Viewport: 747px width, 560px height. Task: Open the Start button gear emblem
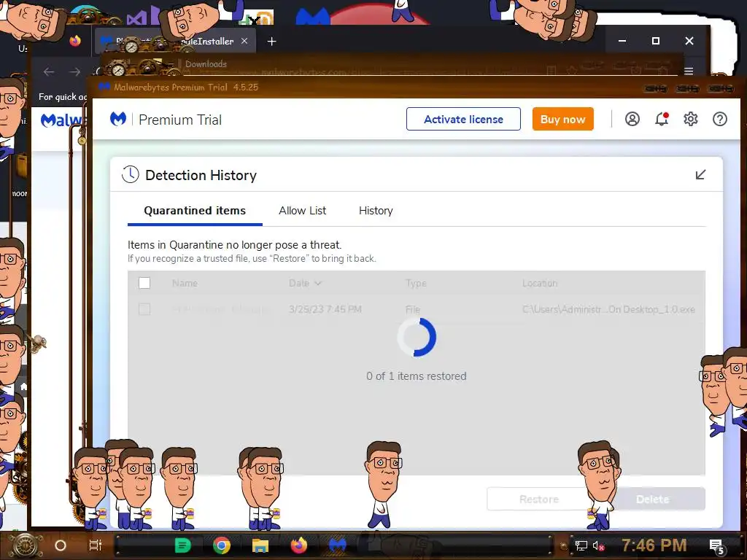coord(26,545)
